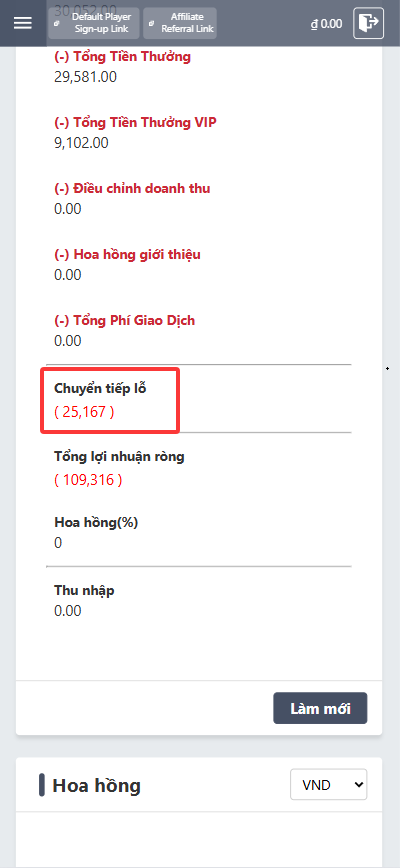The image size is (400, 868).
Task: Click the Tổng Phí Giao Dịch label
Action: [124, 320]
